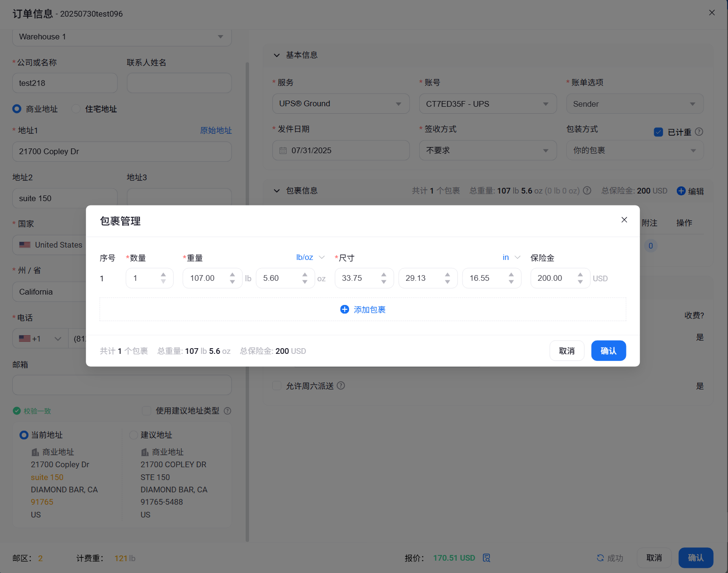Open the 发件日期 date picker 07/31/2025
This screenshot has width=728, height=573.
(341, 150)
